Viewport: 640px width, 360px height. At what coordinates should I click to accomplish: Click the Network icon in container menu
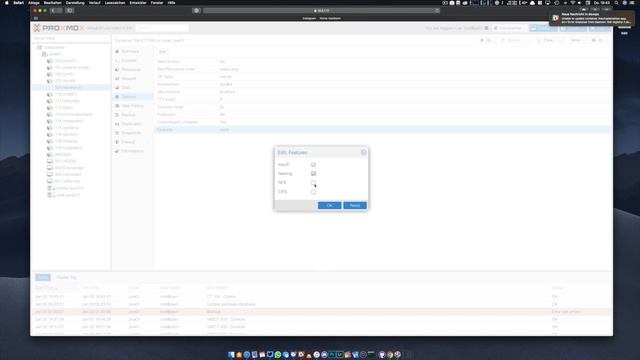point(117,78)
